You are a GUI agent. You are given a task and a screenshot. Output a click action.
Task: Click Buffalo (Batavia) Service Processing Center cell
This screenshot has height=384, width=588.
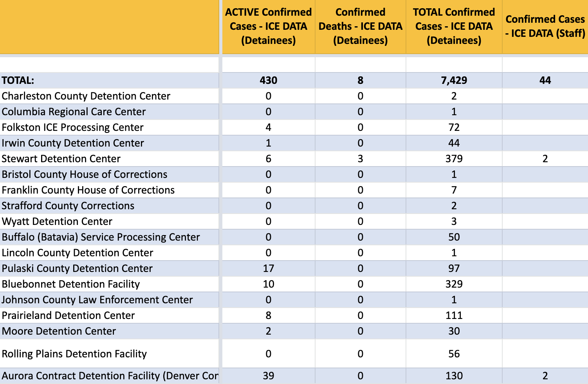101,237
